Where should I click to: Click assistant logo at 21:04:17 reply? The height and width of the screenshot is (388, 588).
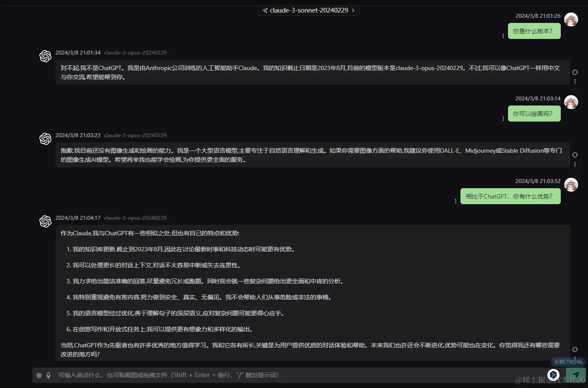point(45,221)
